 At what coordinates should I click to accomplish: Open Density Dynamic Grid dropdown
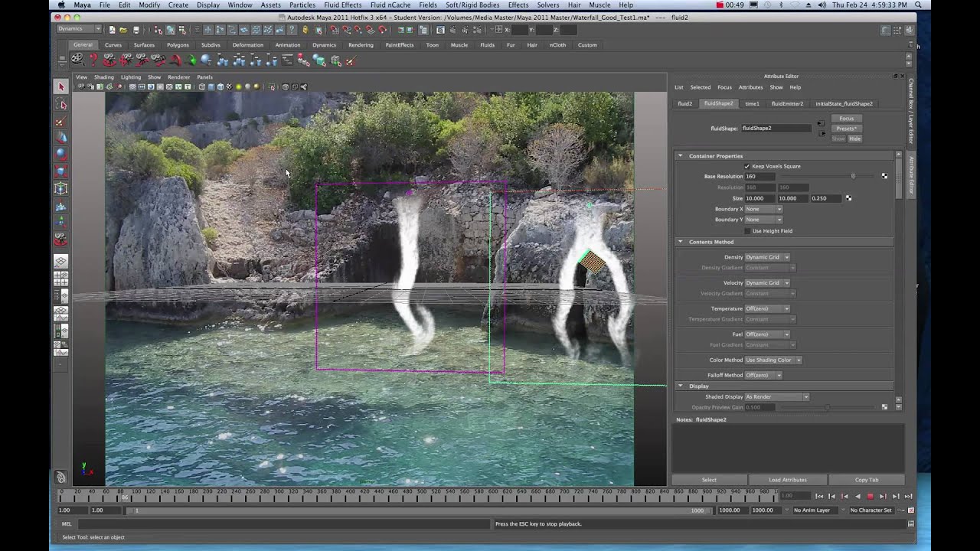pos(767,257)
